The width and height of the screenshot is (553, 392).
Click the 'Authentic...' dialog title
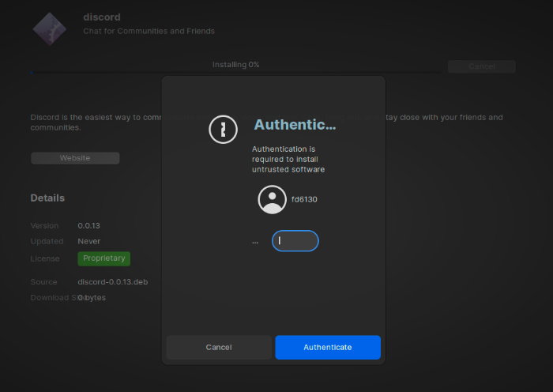pos(295,125)
